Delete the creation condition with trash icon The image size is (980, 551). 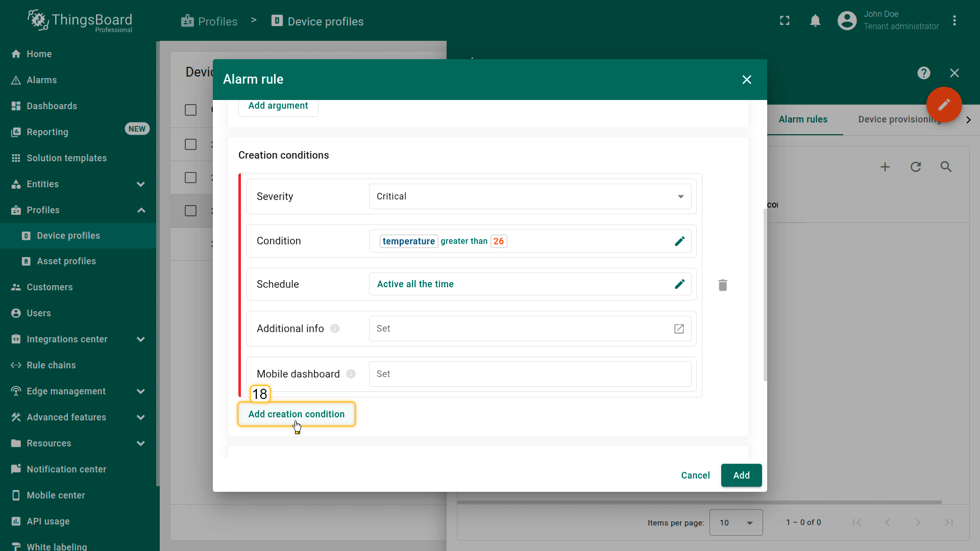point(722,285)
